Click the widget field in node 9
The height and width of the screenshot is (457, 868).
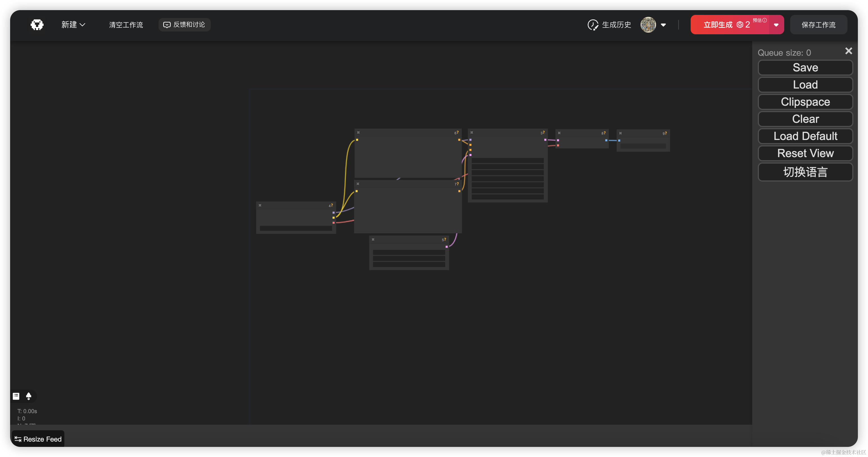coord(643,146)
